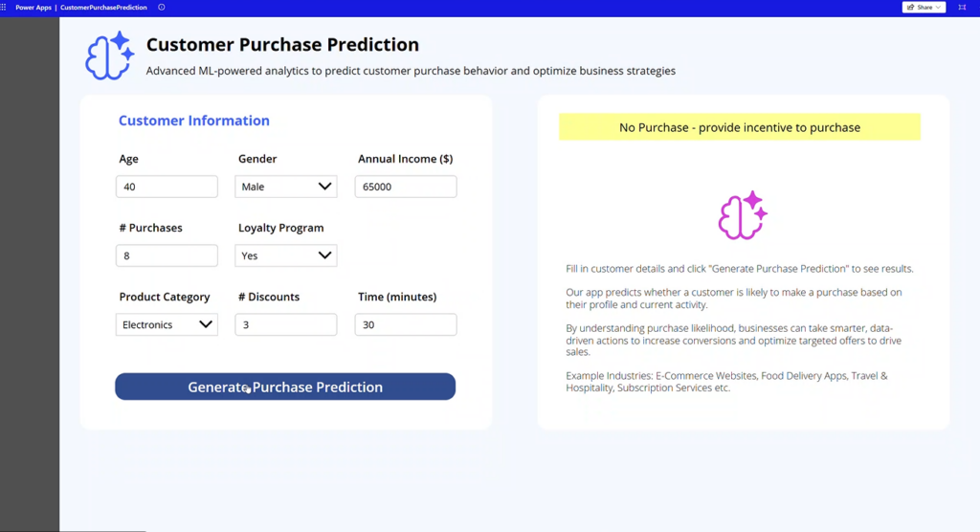Click the Annual Income input field
Screen dimensions: 980x532
405,187
